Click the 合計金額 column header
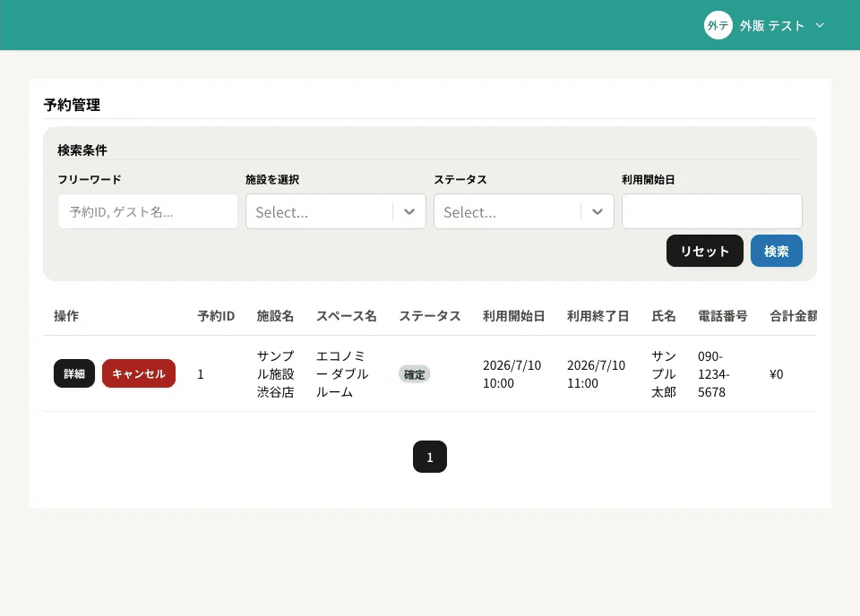860x616 pixels. 793,316
